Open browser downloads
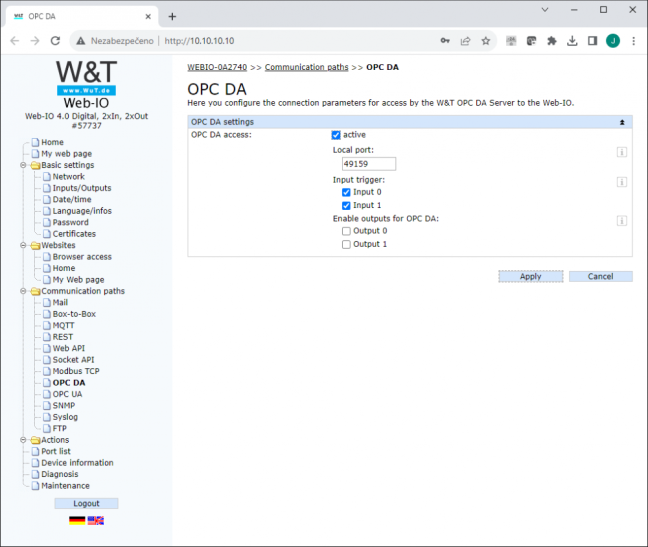This screenshot has width=648, height=547. tap(572, 41)
